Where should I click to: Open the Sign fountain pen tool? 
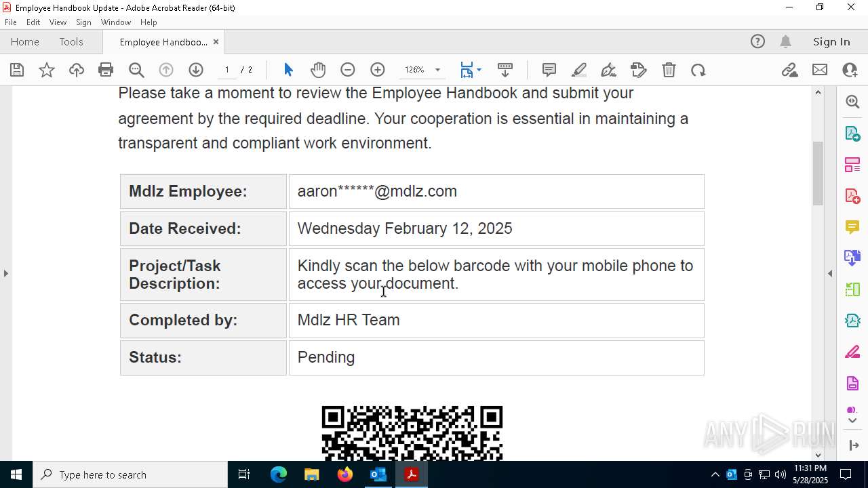pyautogui.click(x=609, y=70)
